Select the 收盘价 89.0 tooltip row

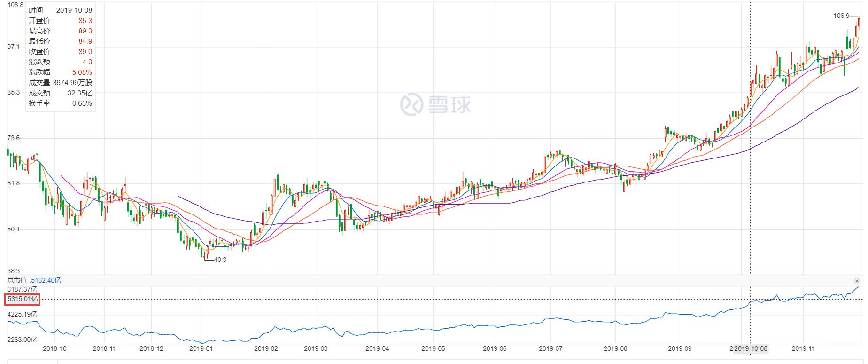[x=60, y=52]
